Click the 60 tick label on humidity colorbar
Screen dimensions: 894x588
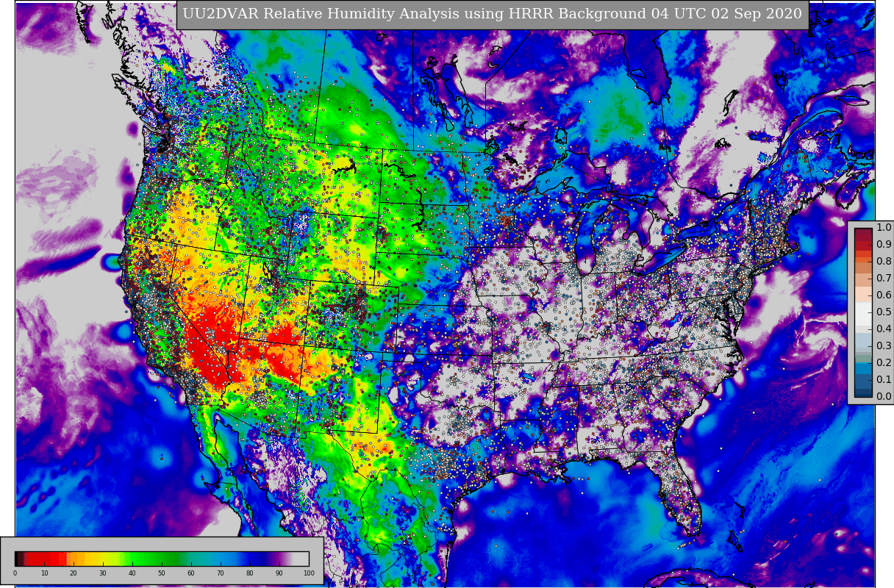coord(191,573)
